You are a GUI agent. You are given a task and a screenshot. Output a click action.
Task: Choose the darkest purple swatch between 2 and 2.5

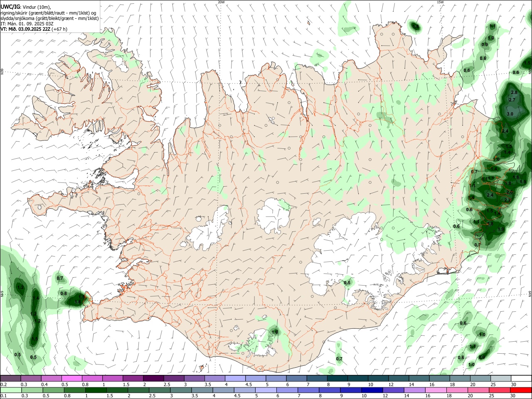pyautogui.click(x=153, y=378)
